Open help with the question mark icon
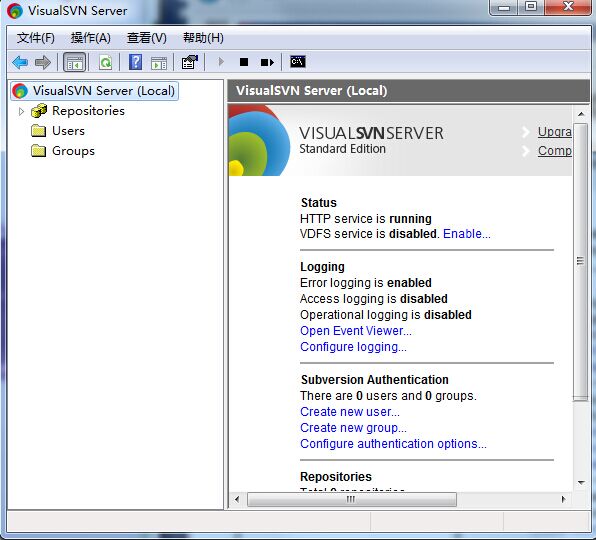The height and width of the screenshot is (540, 596). 135,62
